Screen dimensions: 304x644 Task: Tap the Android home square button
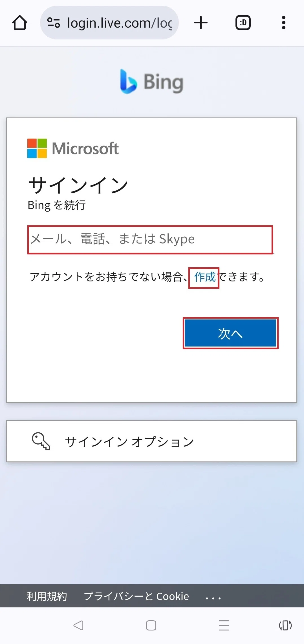151,625
